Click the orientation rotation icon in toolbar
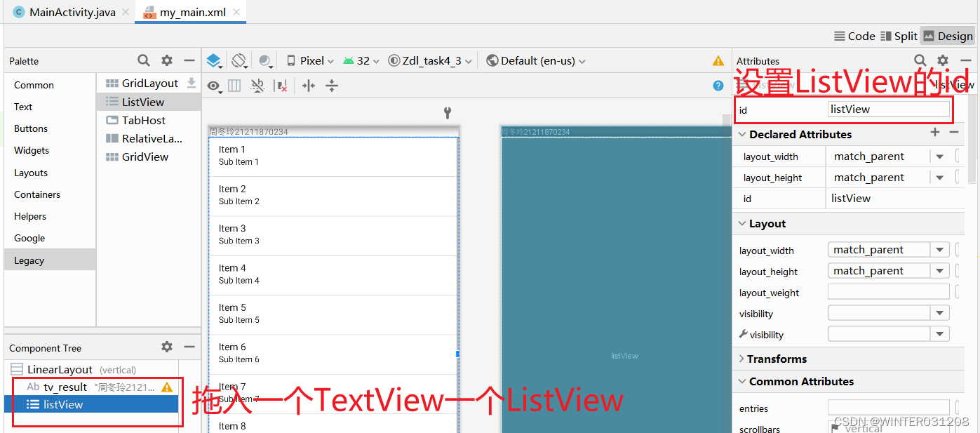This screenshot has height=433, width=980. pyautogui.click(x=237, y=61)
